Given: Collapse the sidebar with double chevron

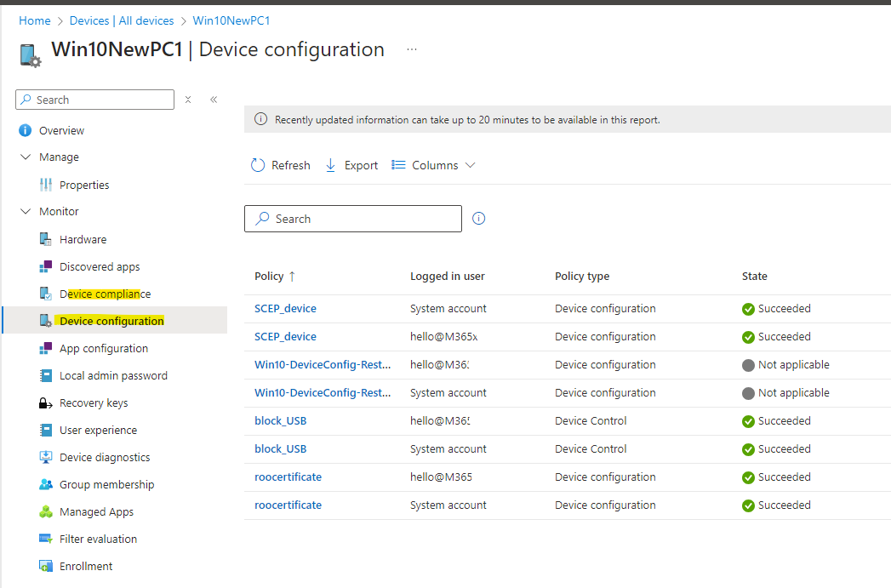Looking at the screenshot, I should [x=214, y=100].
